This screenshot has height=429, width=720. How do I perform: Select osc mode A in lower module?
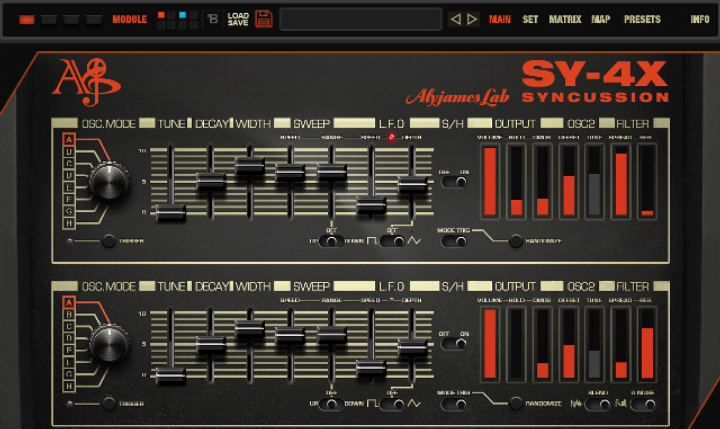[x=69, y=303]
